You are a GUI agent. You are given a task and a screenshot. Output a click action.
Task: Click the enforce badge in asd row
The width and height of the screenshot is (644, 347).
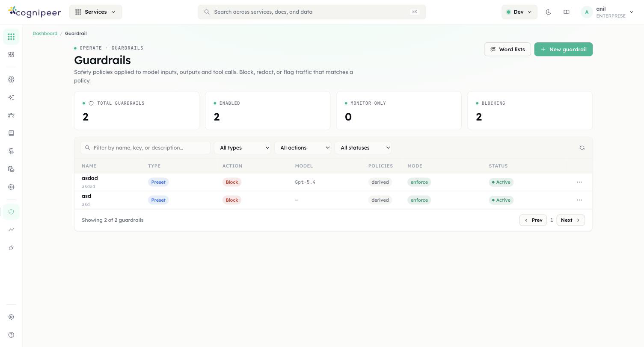[x=419, y=200]
